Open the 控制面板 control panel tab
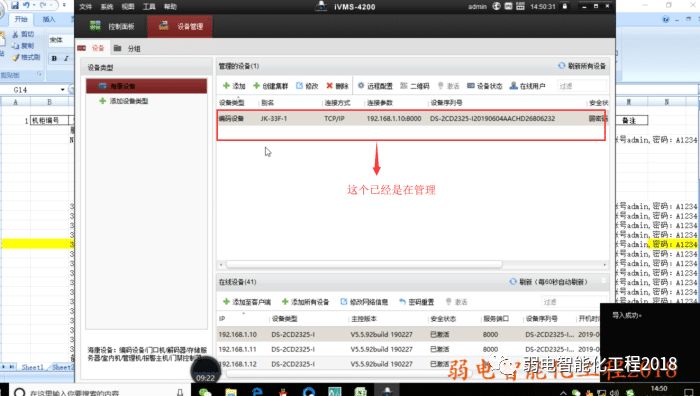 tap(112, 26)
